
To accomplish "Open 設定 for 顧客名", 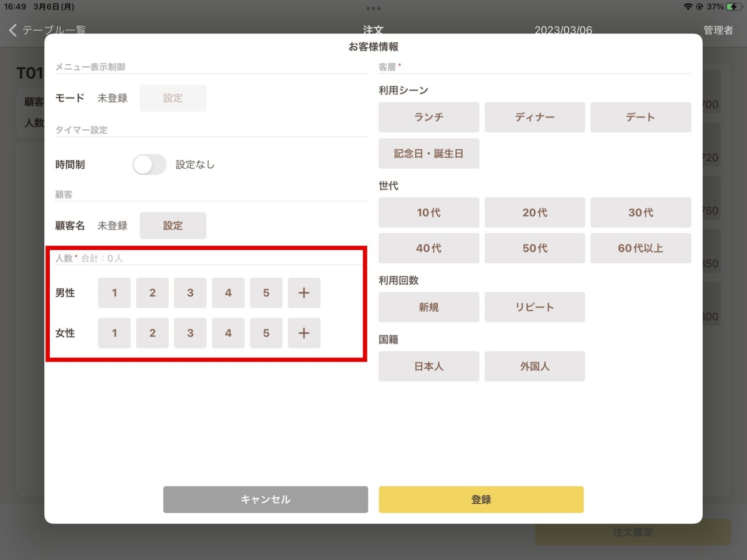I will point(173,225).
